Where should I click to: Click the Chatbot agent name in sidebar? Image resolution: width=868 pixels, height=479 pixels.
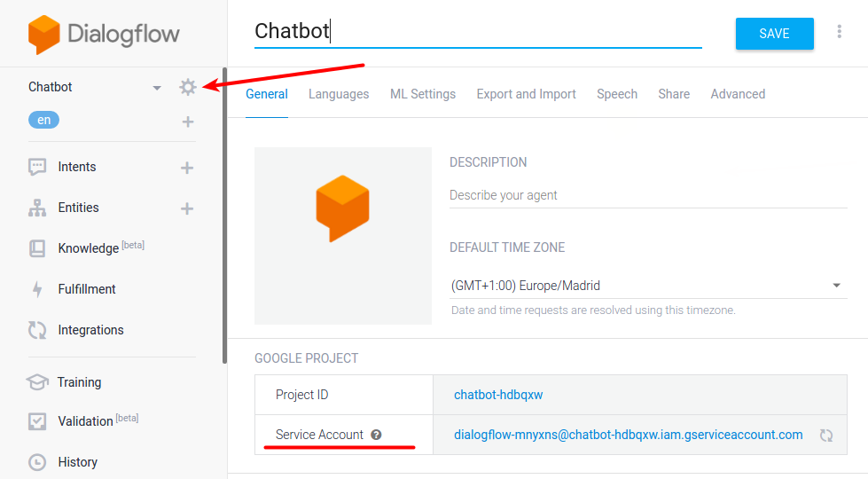pos(51,87)
